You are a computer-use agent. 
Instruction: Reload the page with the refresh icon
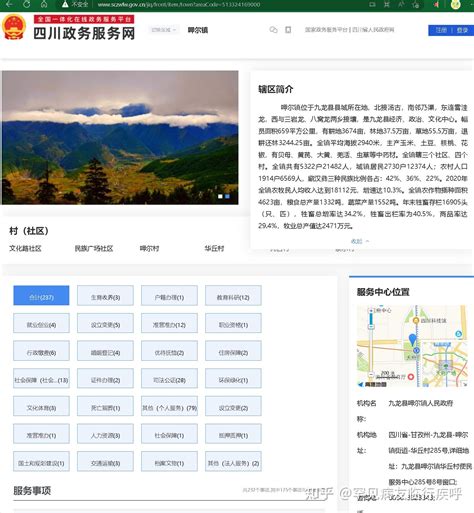(27, 4)
